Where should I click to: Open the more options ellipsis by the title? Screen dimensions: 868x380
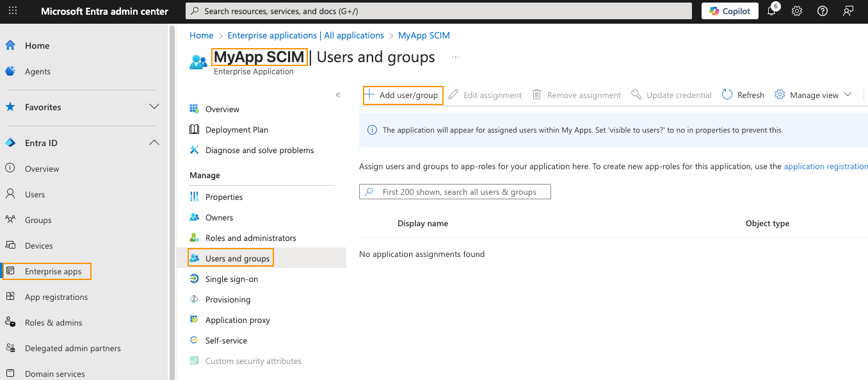pos(456,57)
